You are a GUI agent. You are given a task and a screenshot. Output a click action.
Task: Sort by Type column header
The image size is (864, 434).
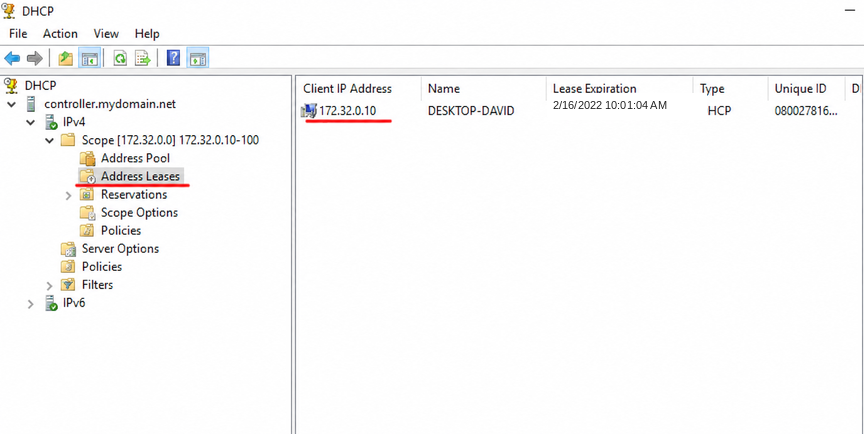[x=731, y=88]
